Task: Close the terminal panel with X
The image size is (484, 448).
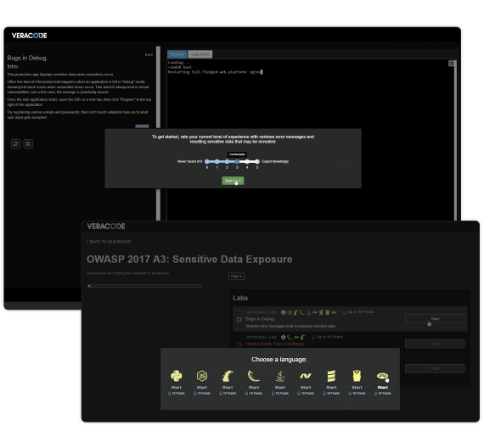Action: click(x=452, y=64)
